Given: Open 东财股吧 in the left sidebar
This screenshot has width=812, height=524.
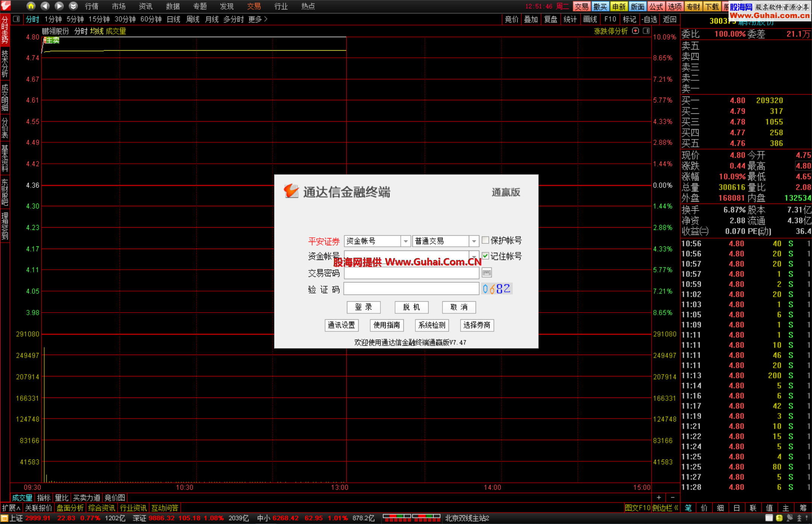Looking at the screenshot, I should pyautogui.click(x=5, y=192).
